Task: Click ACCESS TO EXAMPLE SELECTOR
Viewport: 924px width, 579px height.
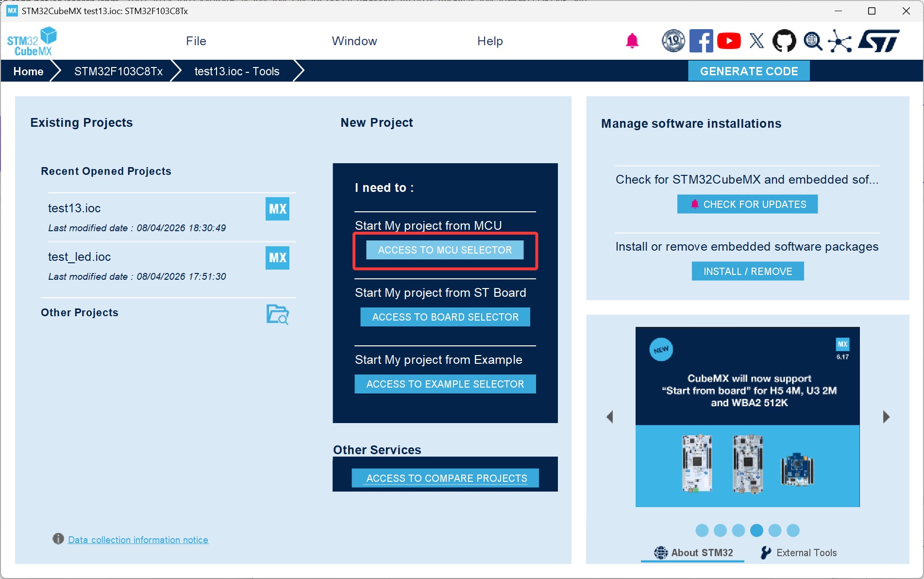Action: [x=445, y=384]
